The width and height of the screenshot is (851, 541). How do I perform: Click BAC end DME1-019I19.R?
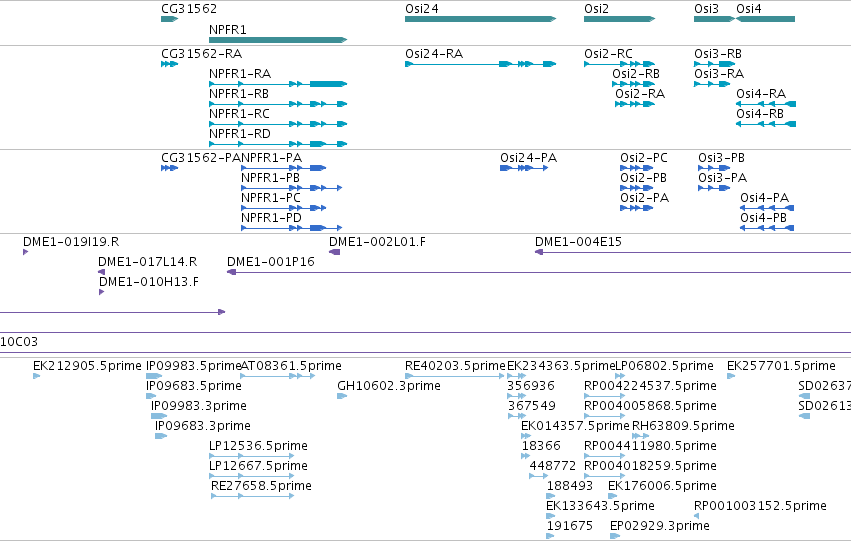26,252
